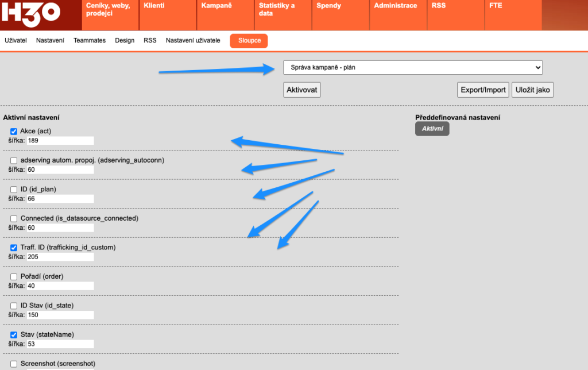
Task: Open Statistiky a data menu
Action: (276, 9)
